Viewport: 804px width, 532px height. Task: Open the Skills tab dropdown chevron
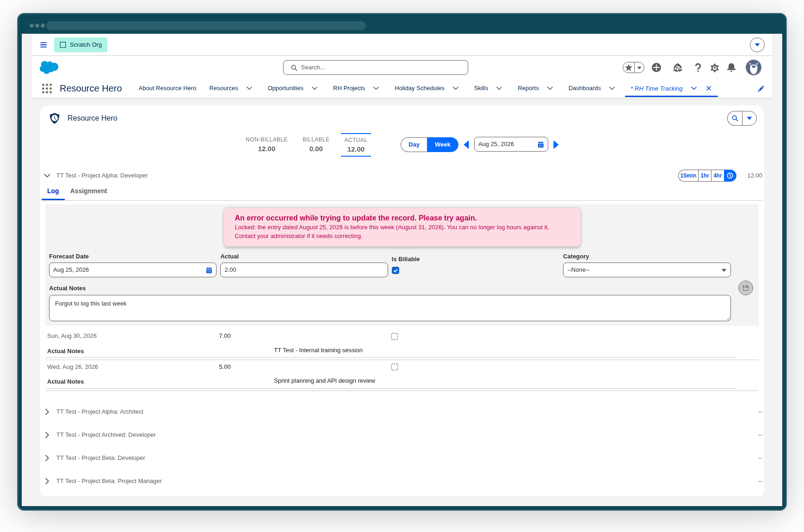499,88
